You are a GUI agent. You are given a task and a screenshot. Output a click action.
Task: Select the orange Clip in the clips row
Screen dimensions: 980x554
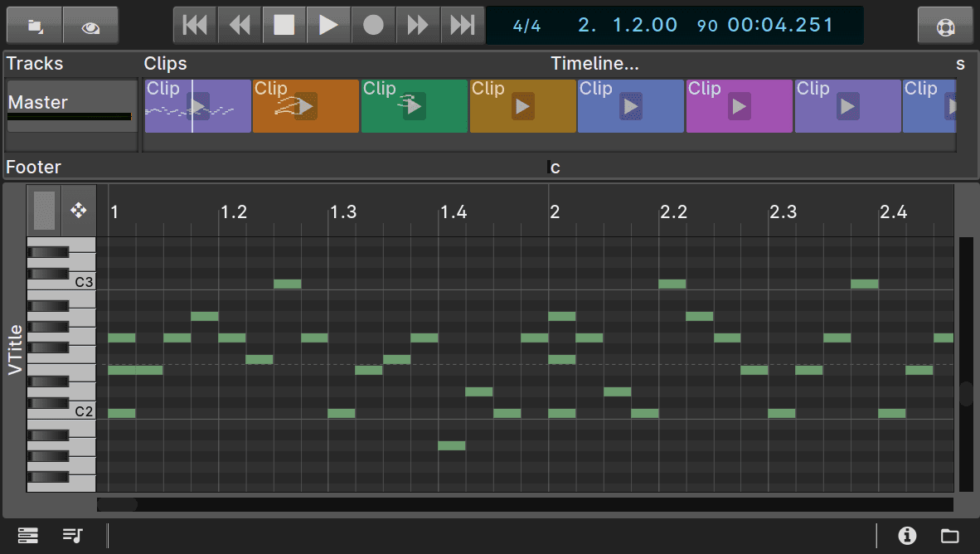click(305, 105)
